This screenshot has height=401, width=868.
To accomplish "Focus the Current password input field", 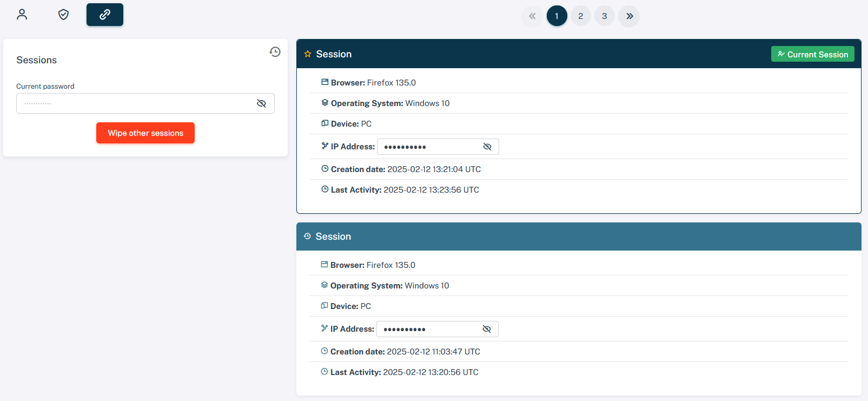I will pos(135,103).
